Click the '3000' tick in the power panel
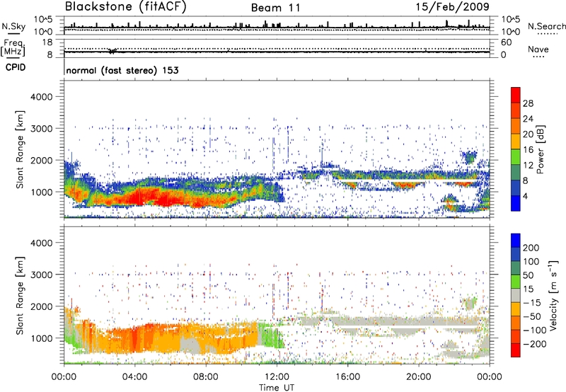This screenshot has width=566, height=392. [x=42, y=129]
